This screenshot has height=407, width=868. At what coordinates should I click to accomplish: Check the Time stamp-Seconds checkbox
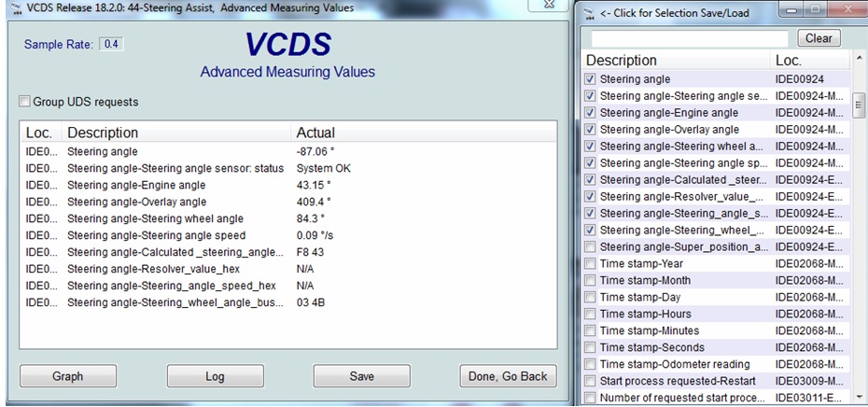coord(590,347)
